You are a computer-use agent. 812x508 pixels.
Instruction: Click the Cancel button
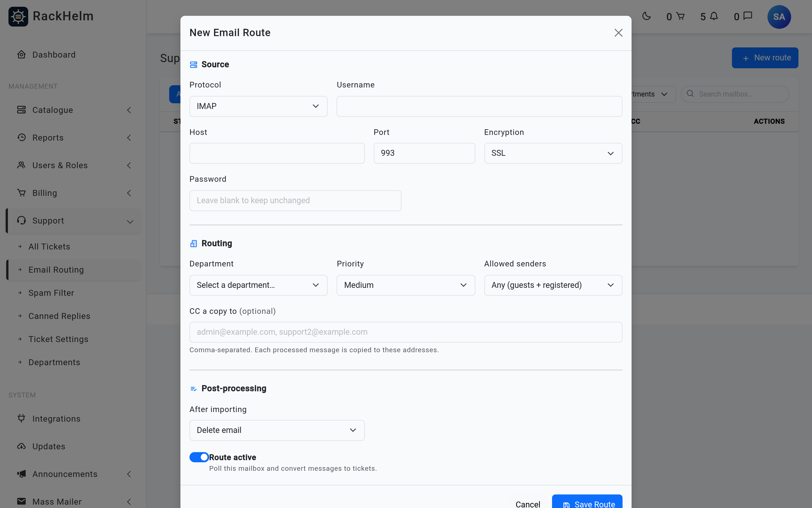click(528, 504)
